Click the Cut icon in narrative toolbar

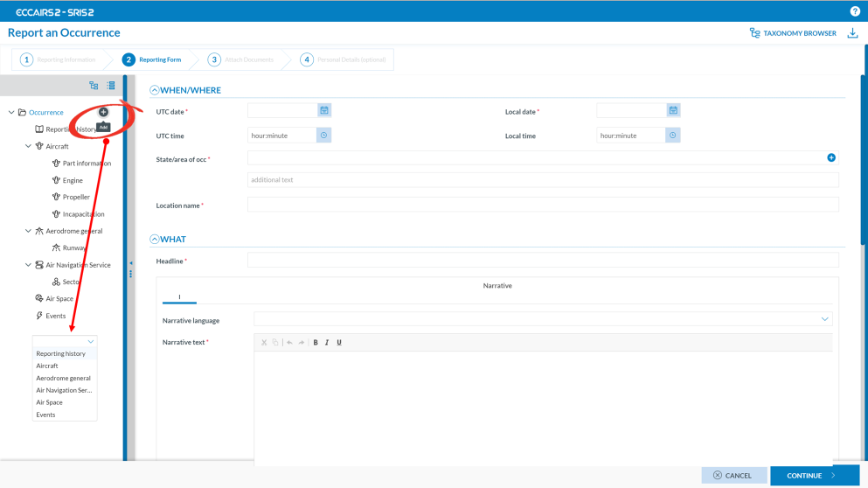tap(264, 342)
